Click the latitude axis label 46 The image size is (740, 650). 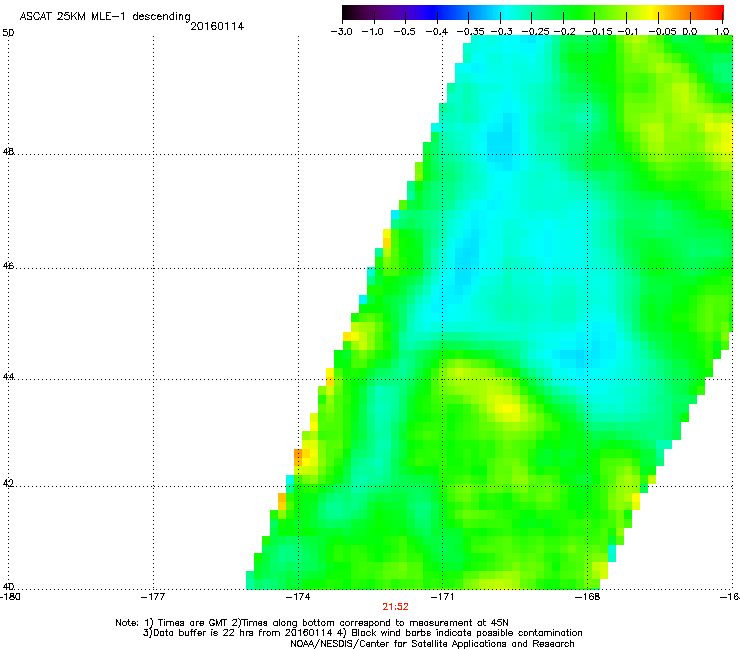[x=8, y=266]
